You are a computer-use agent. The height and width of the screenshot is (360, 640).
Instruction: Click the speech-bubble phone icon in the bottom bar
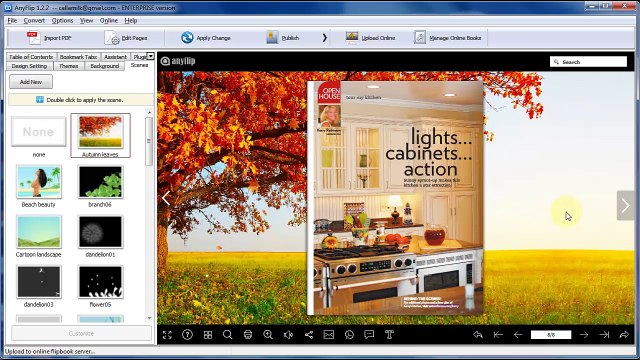[x=349, y=335]
